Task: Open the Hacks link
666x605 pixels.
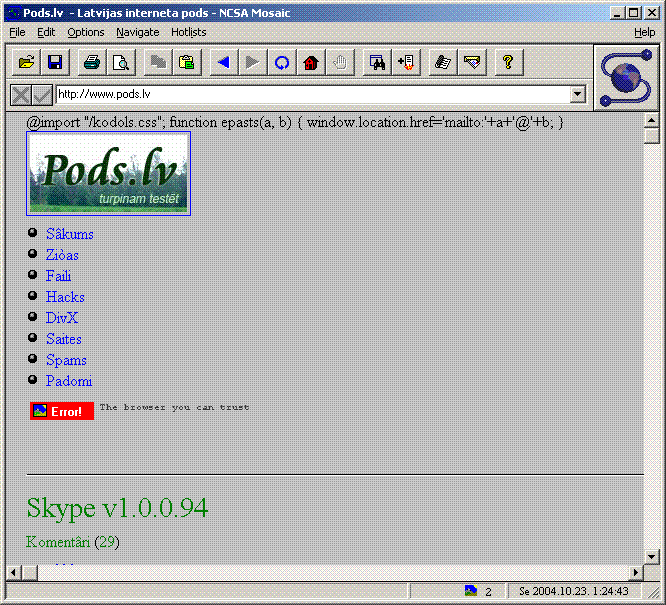Action: [x=65, y=297]
